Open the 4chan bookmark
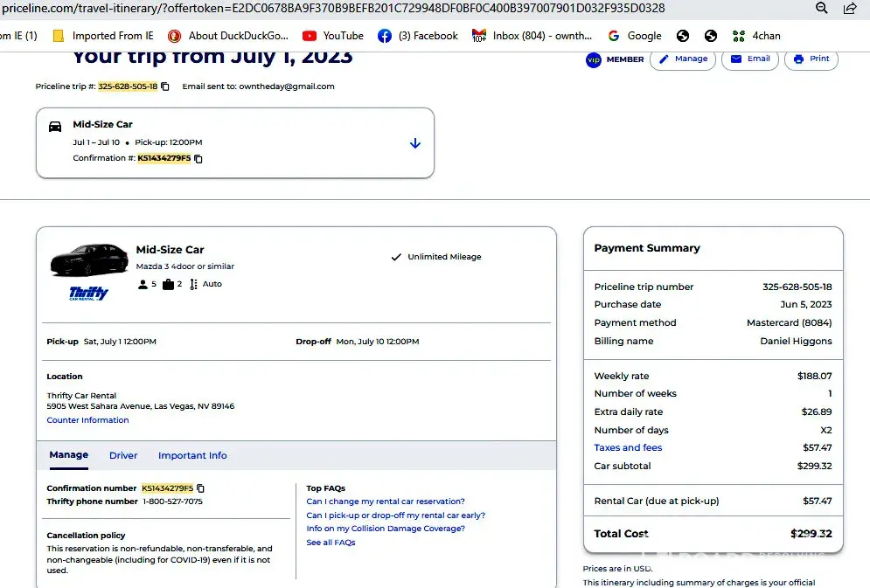This screenshot has height=588, width=870. pyautogui.click(x=756, y=36)
